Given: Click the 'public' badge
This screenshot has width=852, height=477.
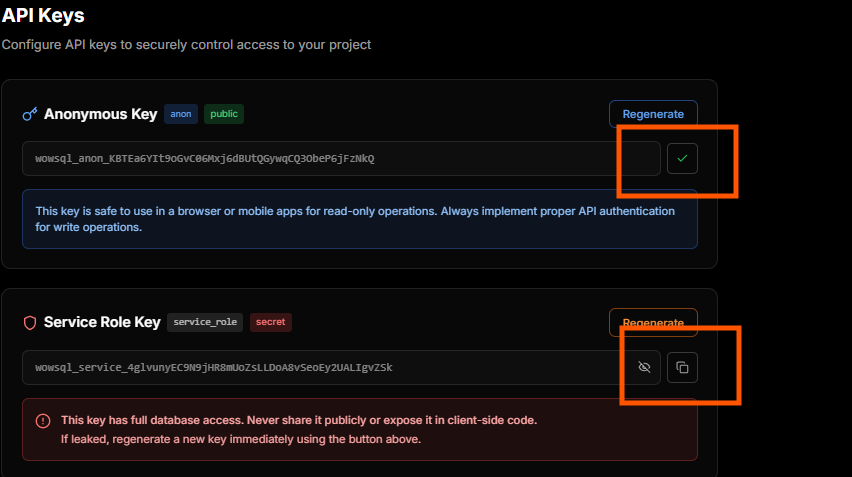Looking at the screenshot, I should [x=224, y=114].
